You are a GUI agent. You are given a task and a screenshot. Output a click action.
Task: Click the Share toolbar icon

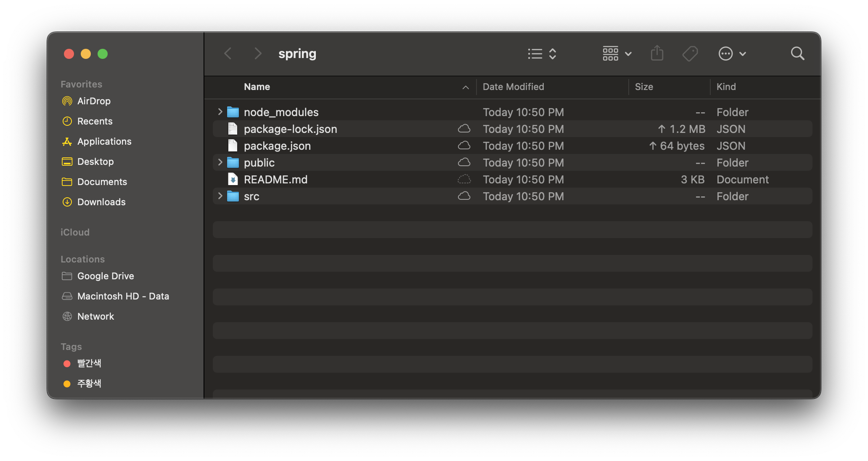(657, 53)
